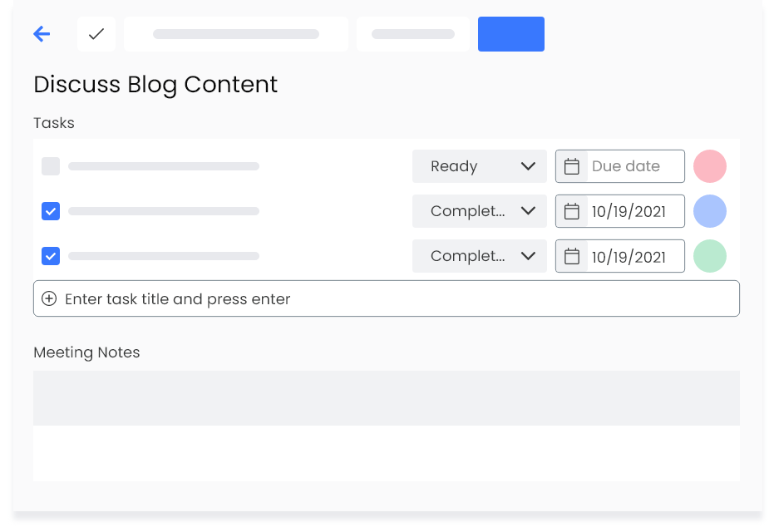Screen dimensions: 774x532
Task: Click the pink assignee avatar
Action: point(710,166)
